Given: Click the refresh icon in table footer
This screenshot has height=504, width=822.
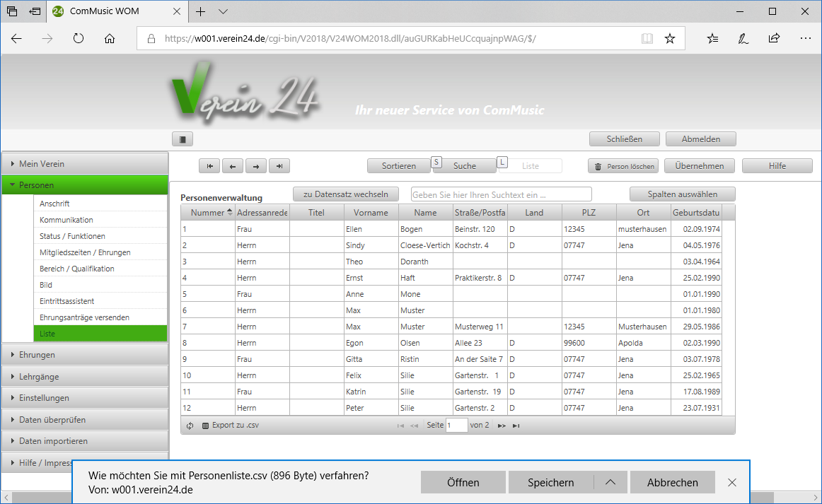Looking at the screenshot, I should click(x=190, y=426).
